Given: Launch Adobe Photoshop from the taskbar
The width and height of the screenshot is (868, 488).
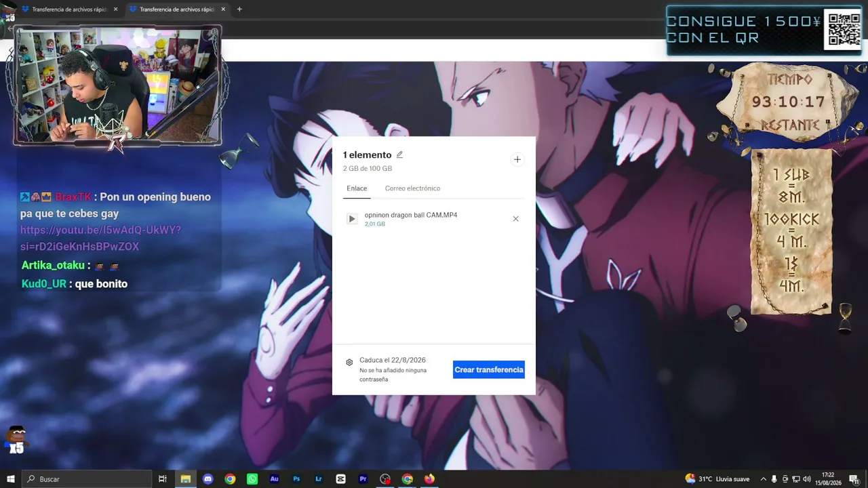Looking at the screenshot, I should (296, 479).
